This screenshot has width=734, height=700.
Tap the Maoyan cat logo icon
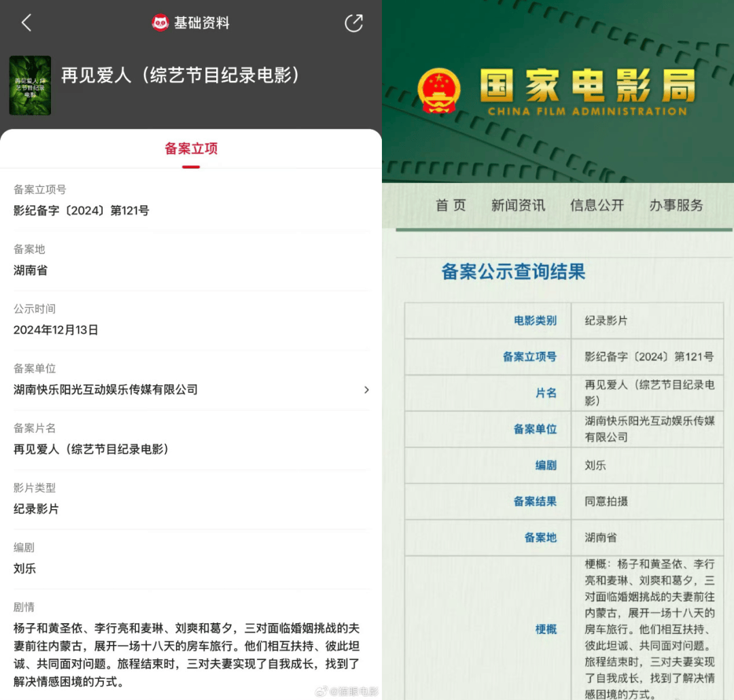pos(160,22)
